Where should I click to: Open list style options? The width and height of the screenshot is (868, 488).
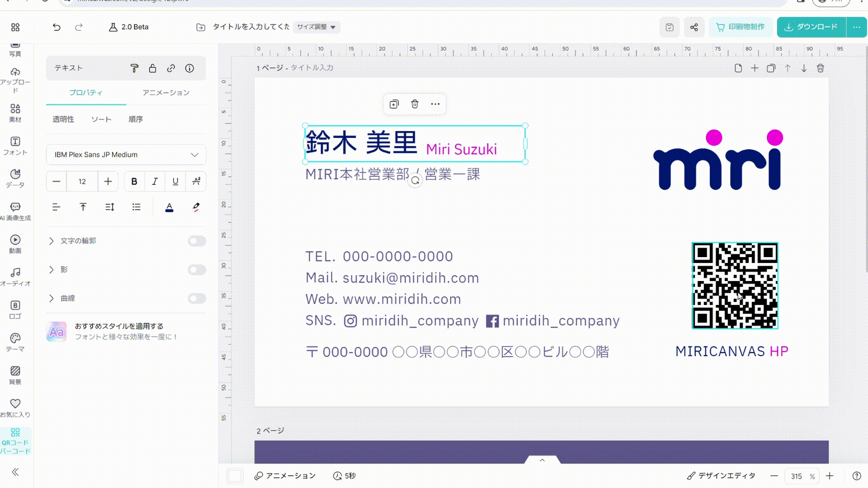(x=137, y=207)
